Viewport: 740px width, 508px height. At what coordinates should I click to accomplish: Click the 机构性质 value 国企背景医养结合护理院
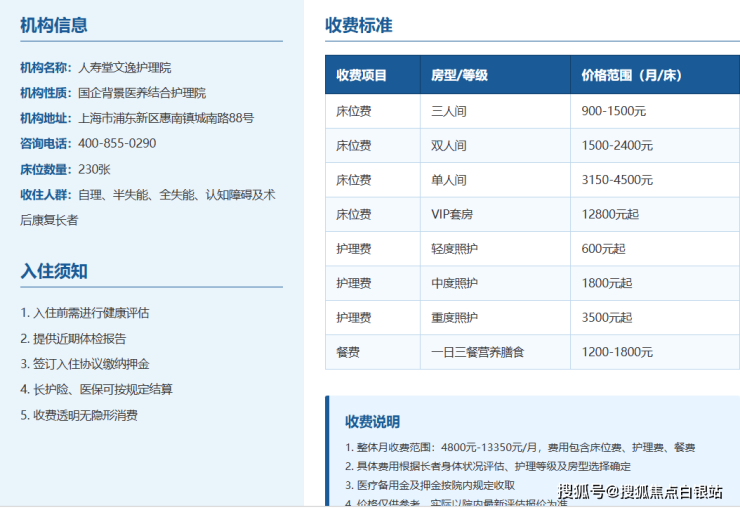[142, 93]
